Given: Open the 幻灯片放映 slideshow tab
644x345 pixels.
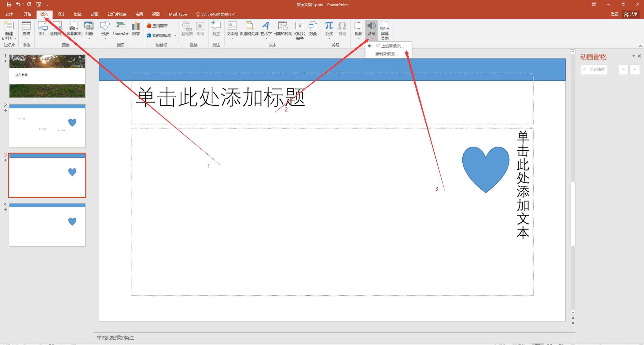Looking at the screenshot, I should (x=117, y=14).
